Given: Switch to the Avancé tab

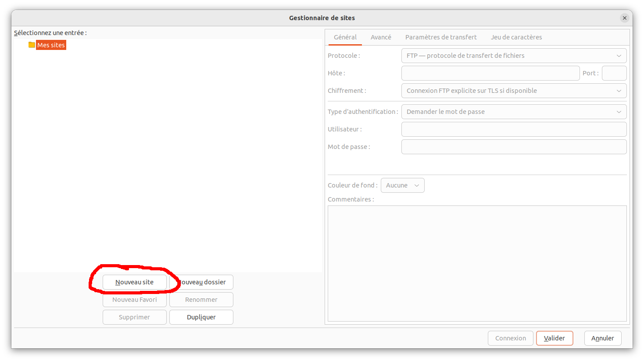Looking at the screenshot, I should click(x=381, y=37).
